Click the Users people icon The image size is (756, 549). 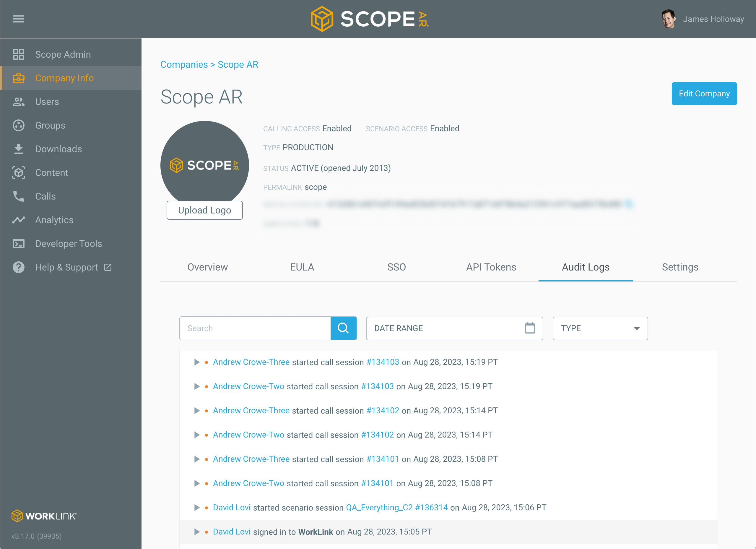click(18, 102)
